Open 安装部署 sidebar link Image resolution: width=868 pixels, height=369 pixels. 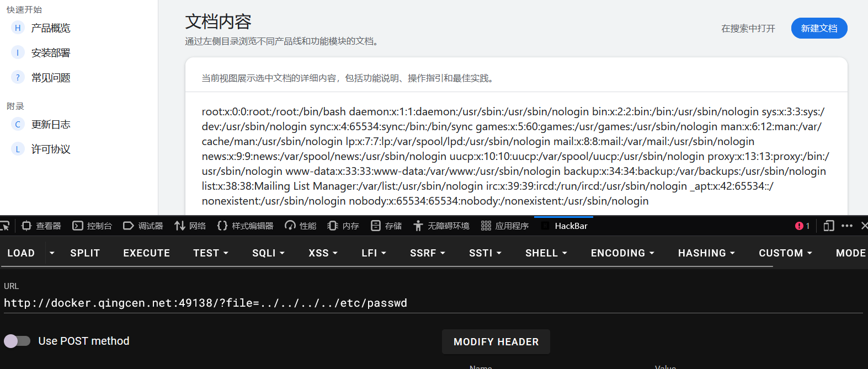51,53
